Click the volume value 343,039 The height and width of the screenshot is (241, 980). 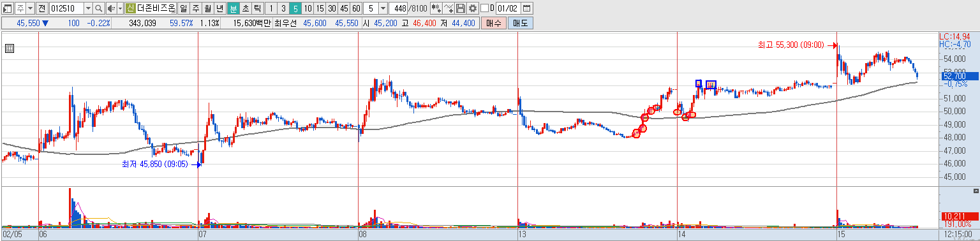click(x=142, y=23)
